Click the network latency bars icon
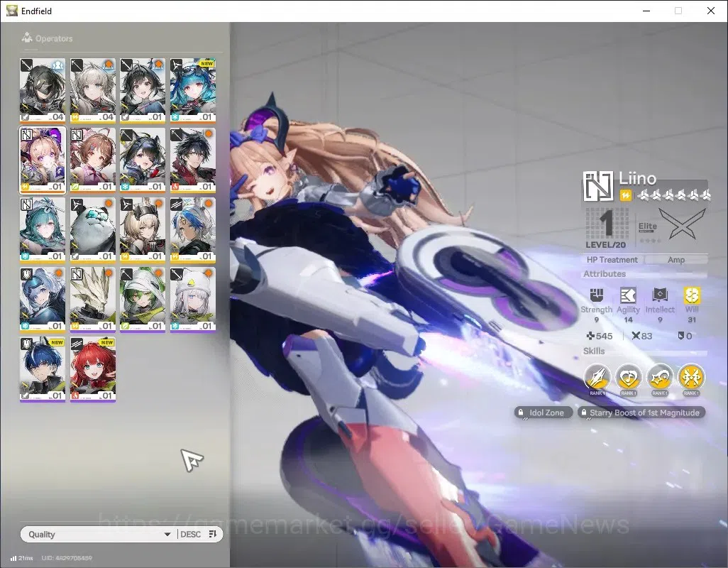This screenshot has width=728, height=568. click(x=13, y=558)
